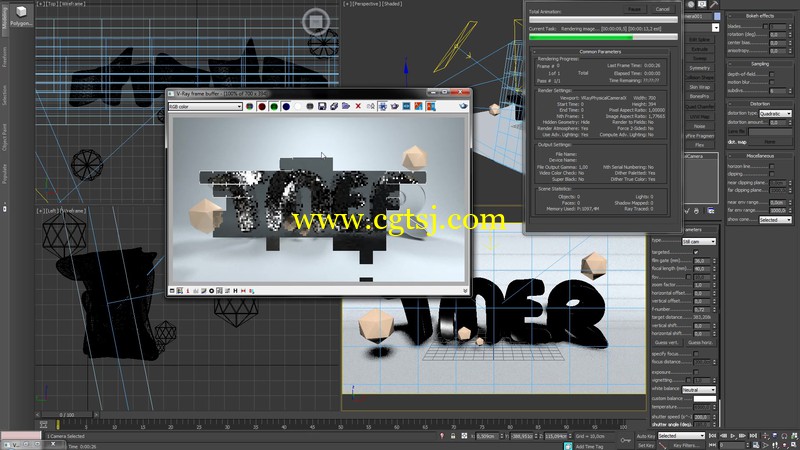Click the configure modifier sets icon

coord(711,211)
